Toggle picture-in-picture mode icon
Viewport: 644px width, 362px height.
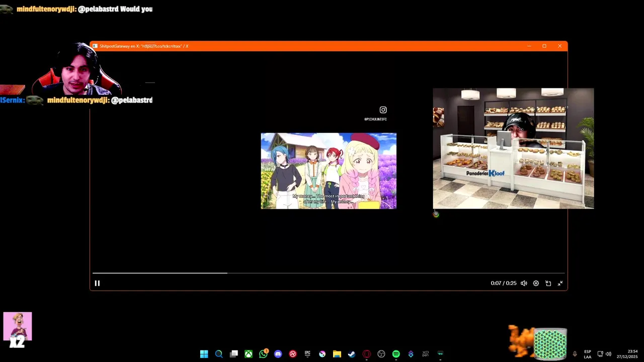pos(548,283)
